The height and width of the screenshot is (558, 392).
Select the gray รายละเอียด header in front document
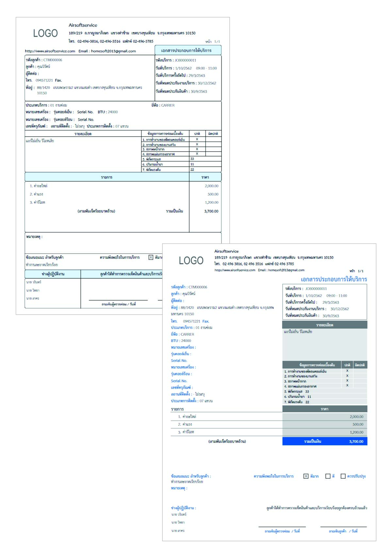click(324, 325)
